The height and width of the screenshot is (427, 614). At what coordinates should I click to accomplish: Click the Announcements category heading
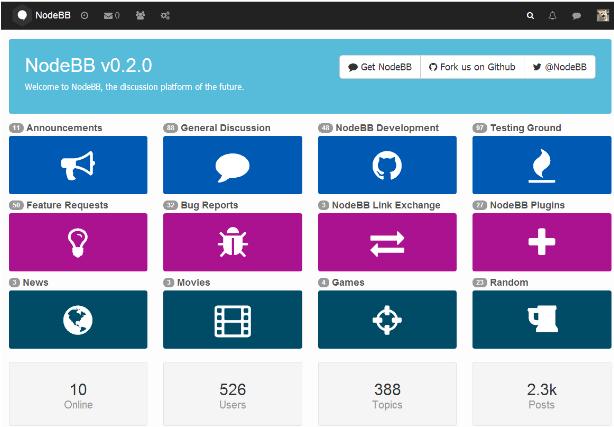(x=64, y=128)
